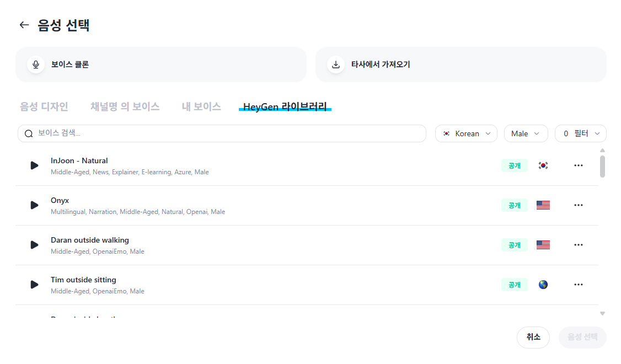Expand the 필터 filter dropdown
This screenshot has width=621, height=364.
pyautogui.click(x=580, y=133)
